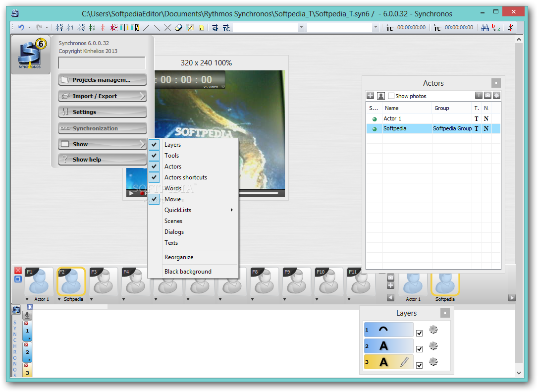Image resolution: width=538 pixels, height=392 pixels.
Task: Close the Layers panel
Action: [445, 313]
